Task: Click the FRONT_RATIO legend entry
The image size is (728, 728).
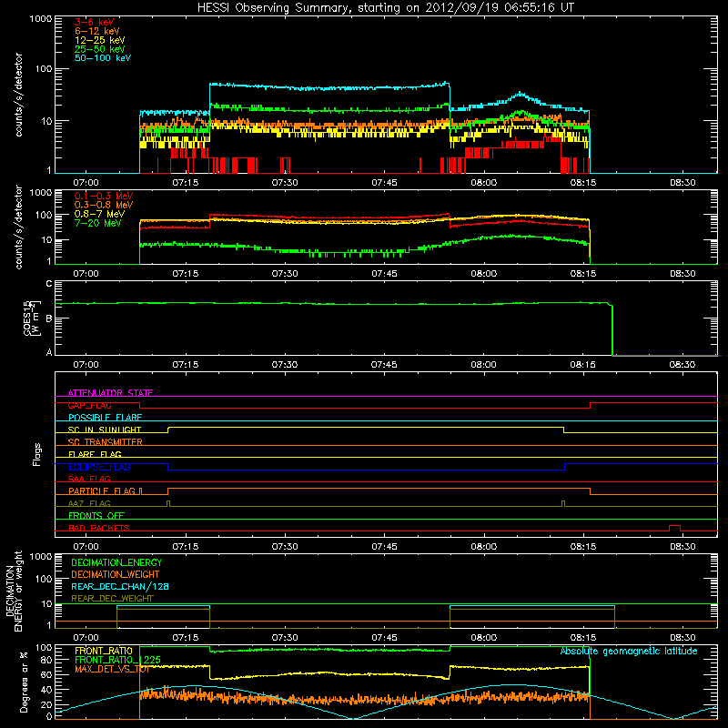Action: tap(104, 651)
